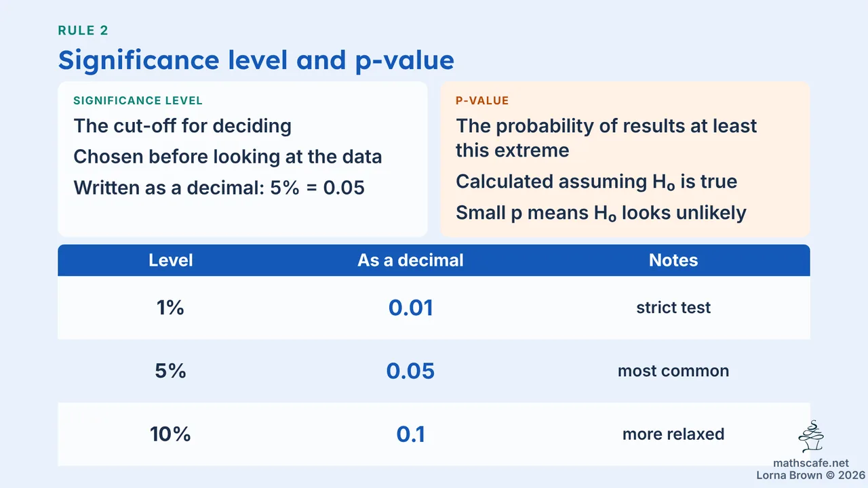Viewport: 868px width, 488px height.
Task: Select the Notes column header
Action: 673,260
